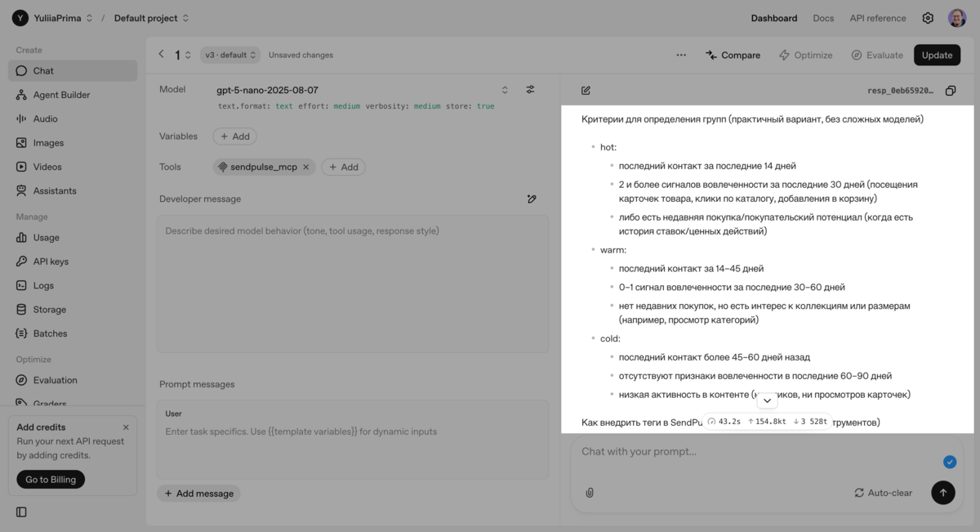Remove the sendpulse_mcp tool
Screen dimensions: 980x532
click(306, 167)
